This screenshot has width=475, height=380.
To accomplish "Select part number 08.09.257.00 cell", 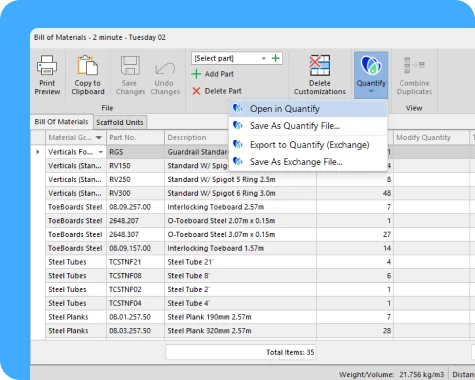I will 135,207.
